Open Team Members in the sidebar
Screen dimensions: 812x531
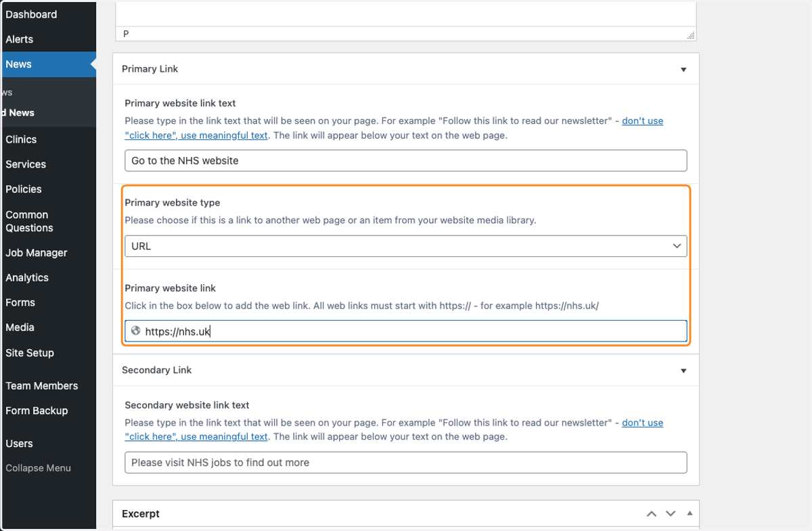(x=42, y=386)
